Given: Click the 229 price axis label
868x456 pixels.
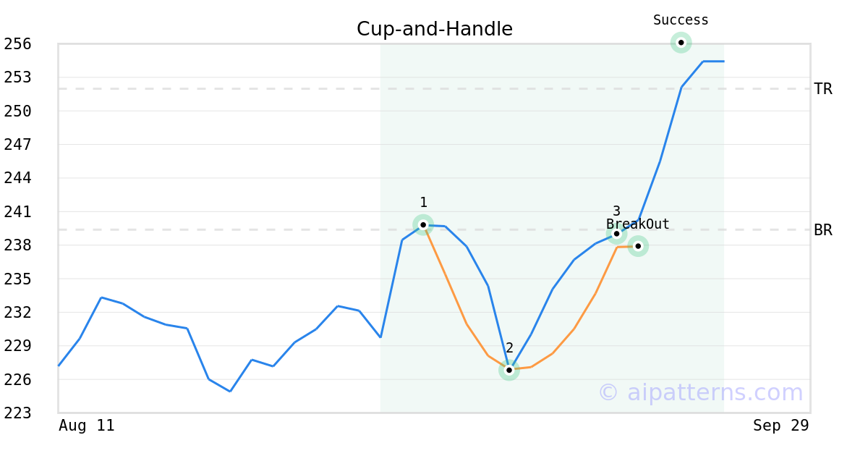Looking at the screenshot, I should pyautogui.click(x=17, y=346).
